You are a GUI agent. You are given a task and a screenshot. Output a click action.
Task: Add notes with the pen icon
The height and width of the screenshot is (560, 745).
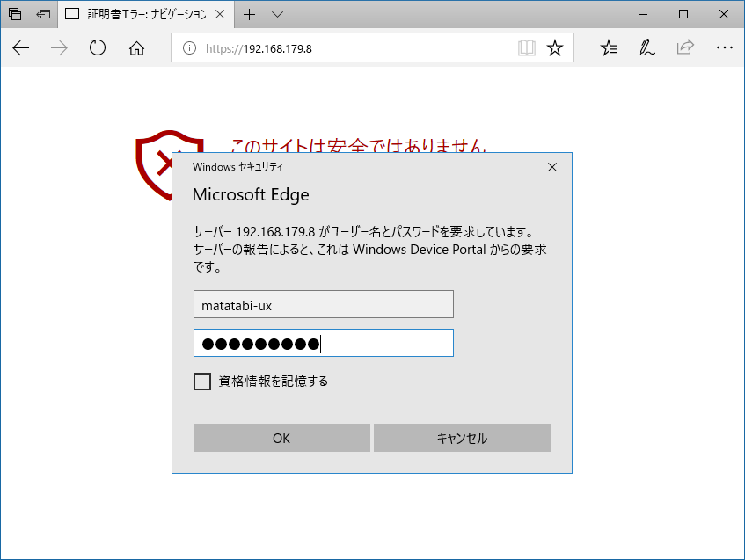[x=646, y=48]
